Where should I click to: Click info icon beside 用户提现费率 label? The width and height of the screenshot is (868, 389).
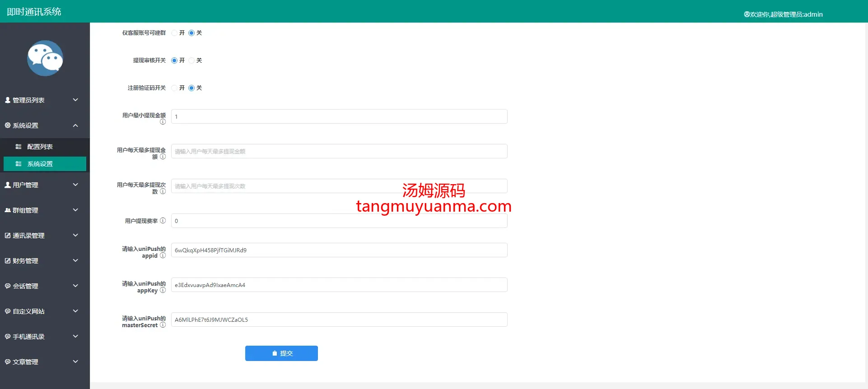[163, 221]
